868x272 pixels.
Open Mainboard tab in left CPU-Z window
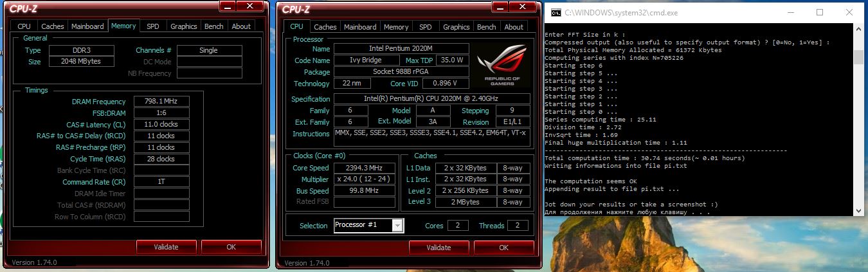click(x=87, y=26)
